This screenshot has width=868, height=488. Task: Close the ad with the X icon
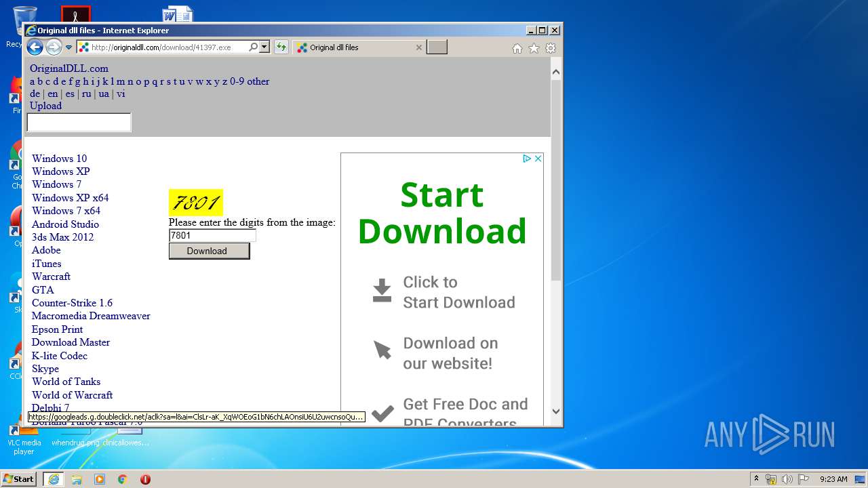[x=538, y=159]
